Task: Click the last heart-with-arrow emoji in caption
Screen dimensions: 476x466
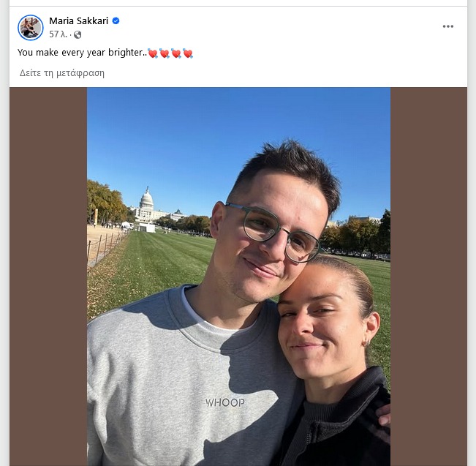Action: 188,53
